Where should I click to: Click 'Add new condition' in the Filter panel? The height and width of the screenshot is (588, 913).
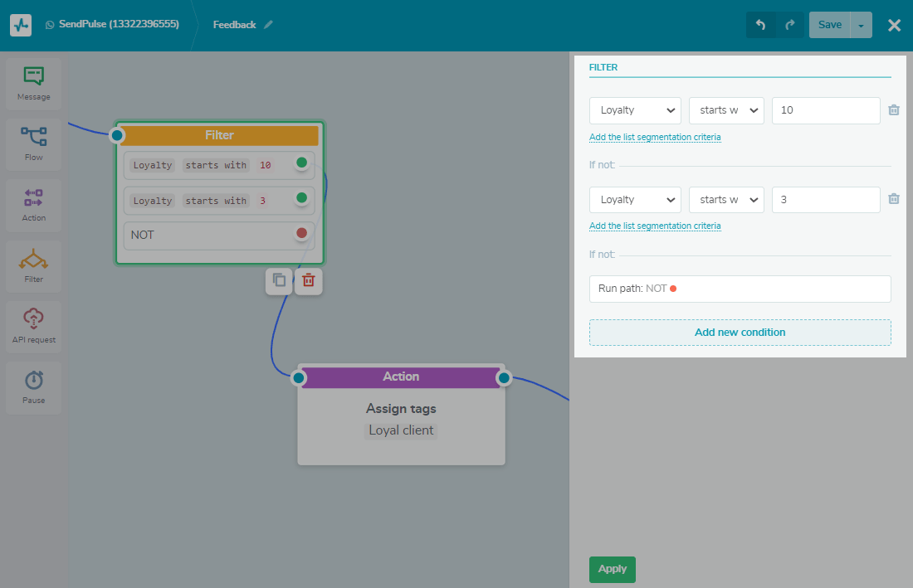[740, 332]
